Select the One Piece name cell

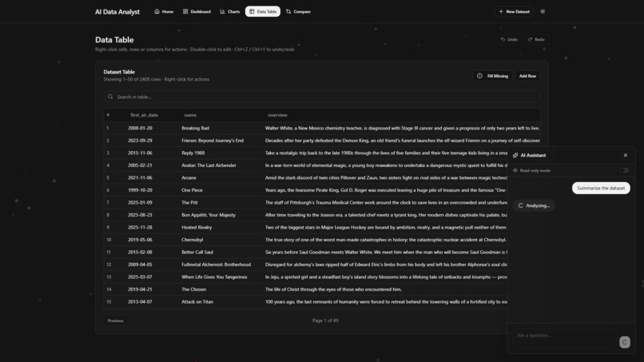point(192,190)
